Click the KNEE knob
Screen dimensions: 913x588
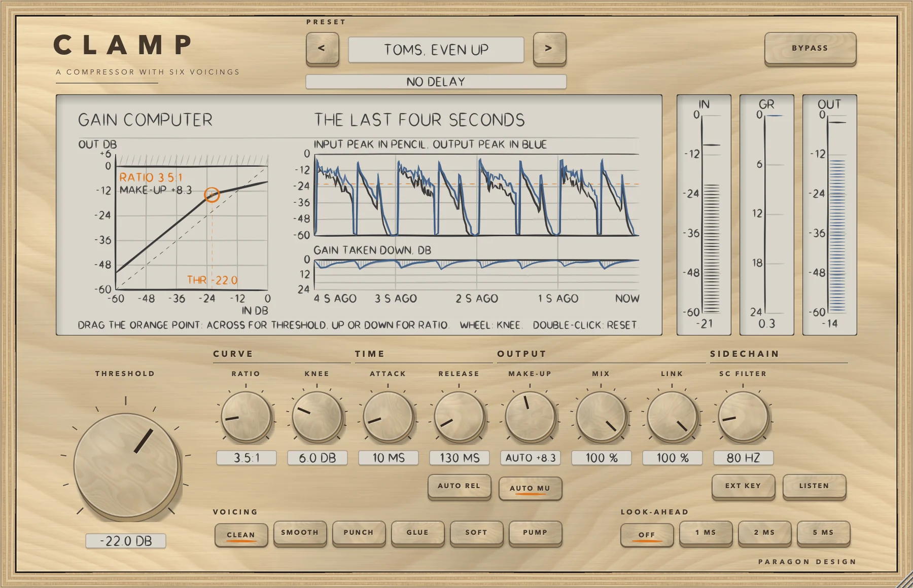point(318,417)
